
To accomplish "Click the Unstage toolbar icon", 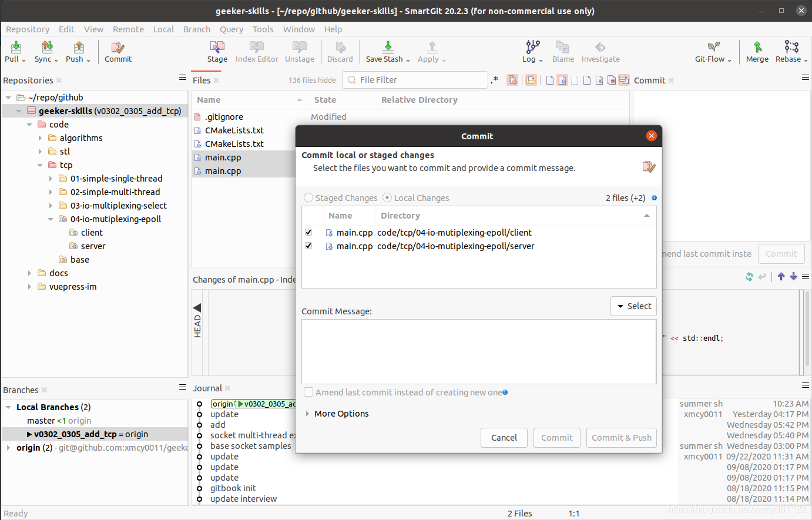I will point(300,47).
